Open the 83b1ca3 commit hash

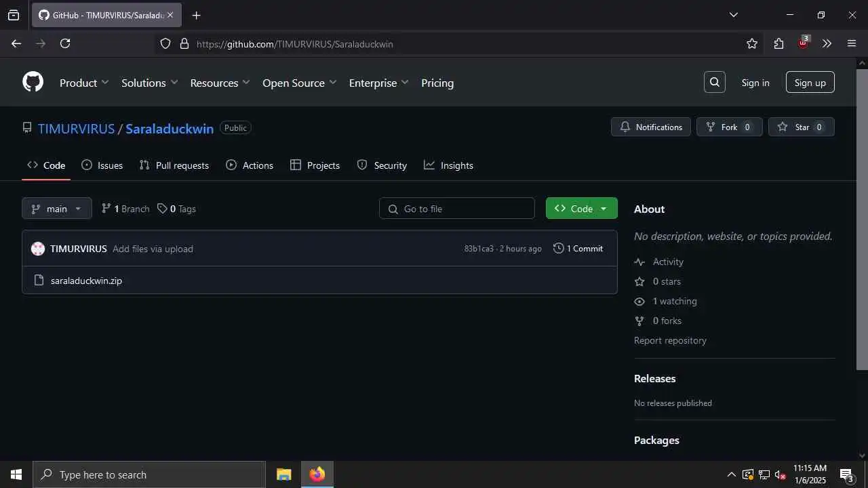[479, 249]
